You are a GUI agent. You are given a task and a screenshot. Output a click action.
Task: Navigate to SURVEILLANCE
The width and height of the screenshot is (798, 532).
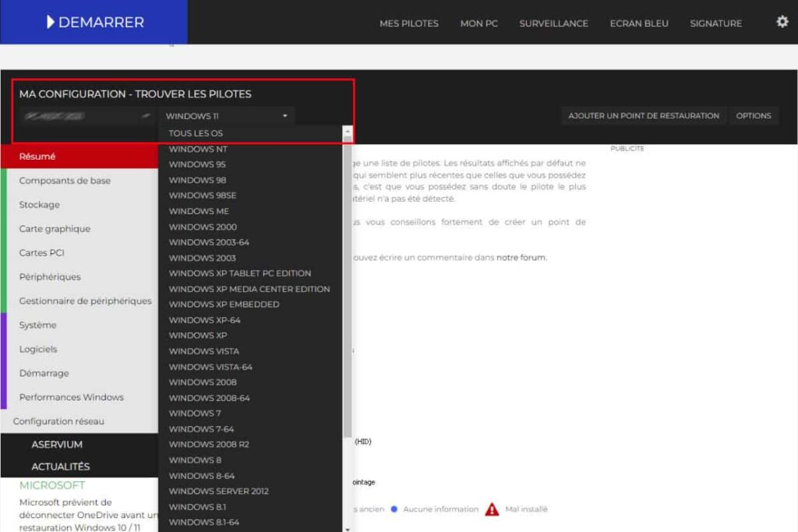tap(553, 23)
